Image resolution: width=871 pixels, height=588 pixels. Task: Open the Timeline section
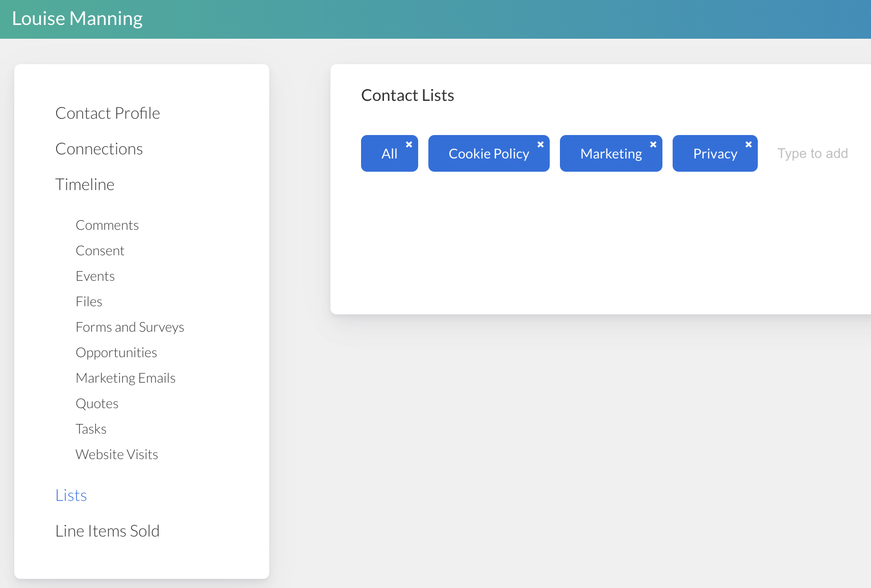[85, 184]
